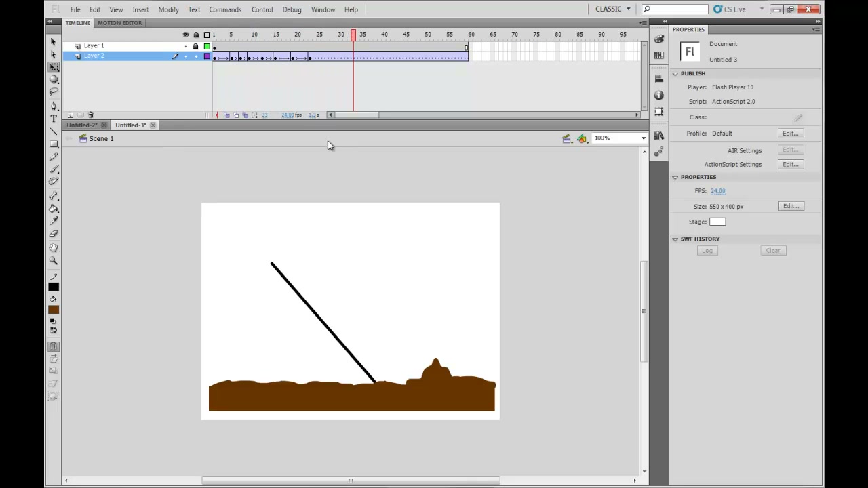Open the File menu
Image resolution: width=868 pixels, height=488 pixels.
(x=75, y=9)
